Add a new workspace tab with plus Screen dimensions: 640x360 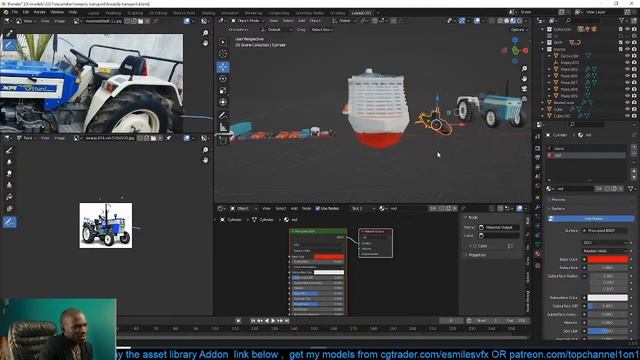(x=378, y=13)
